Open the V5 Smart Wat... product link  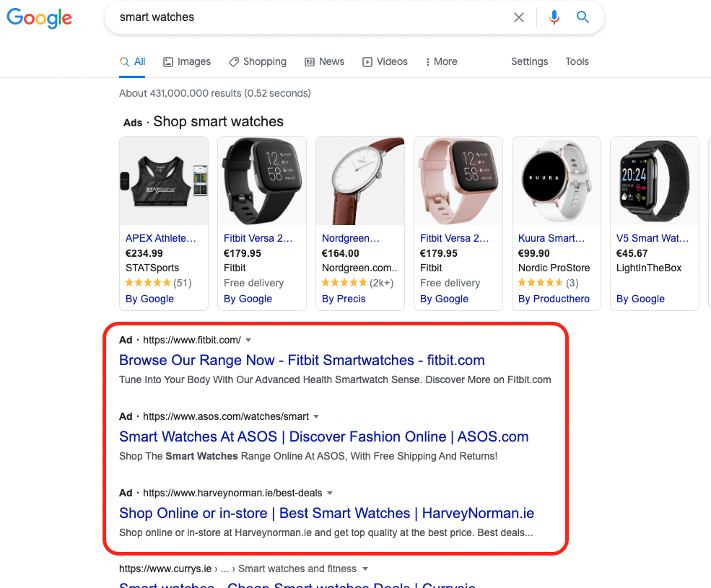(x=652, y=239)
